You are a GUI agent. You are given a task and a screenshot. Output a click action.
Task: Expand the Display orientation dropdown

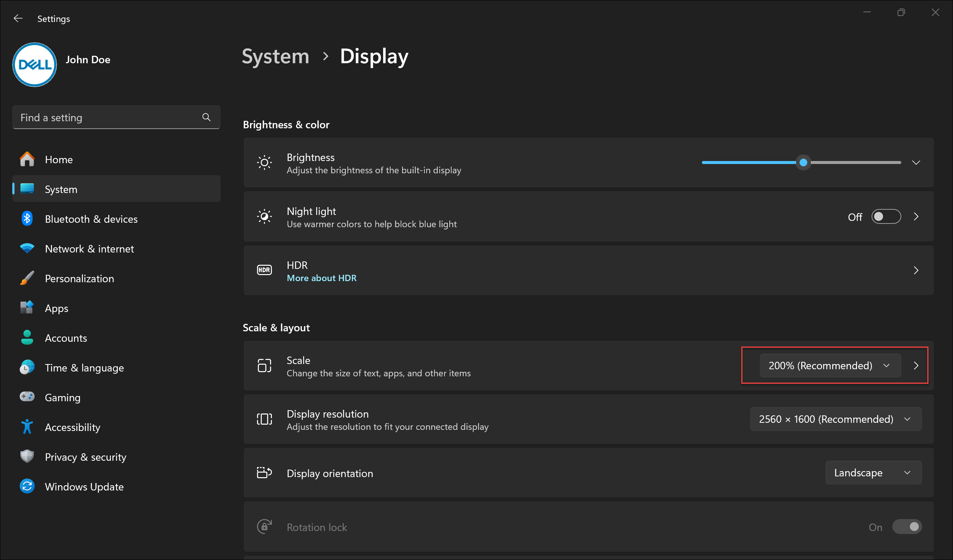pos(872,473)
